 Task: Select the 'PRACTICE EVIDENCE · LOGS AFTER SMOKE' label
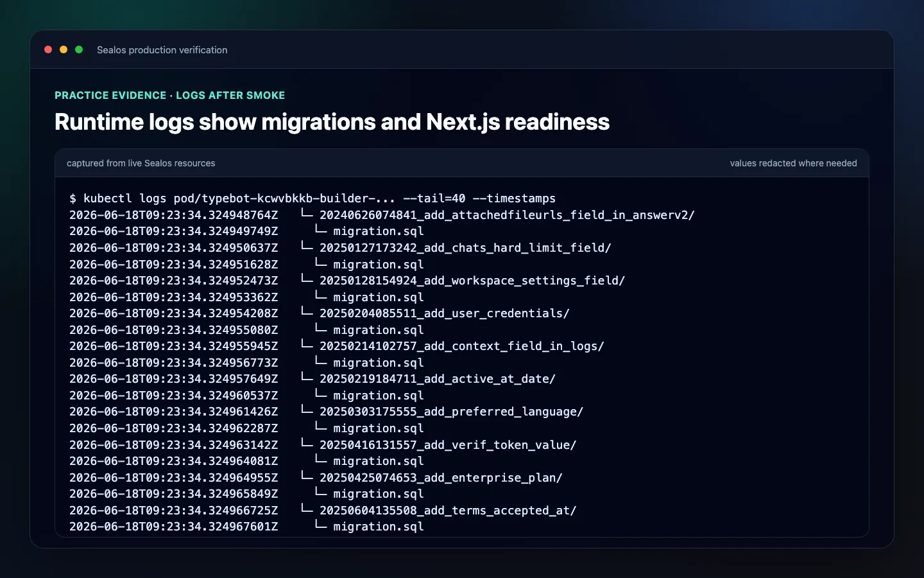pyautogui.click(x=170, y=95)
